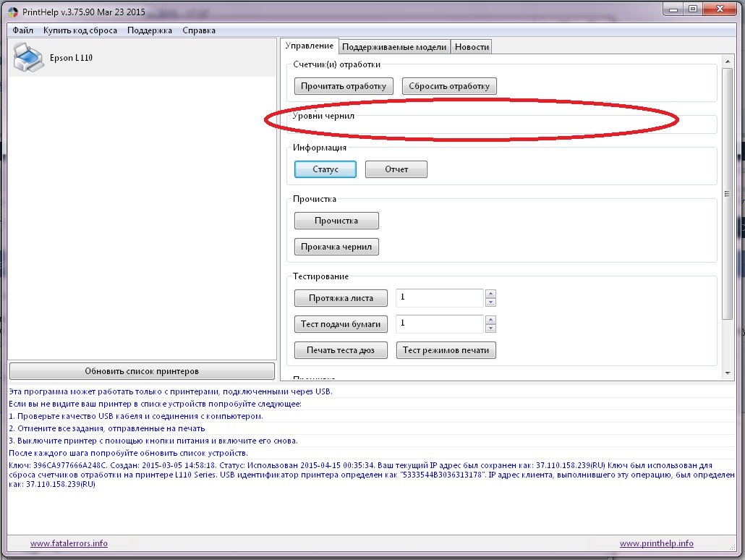Click the line 'После каждого шага попробуйте обновить'
The width and height of the screenshot is (745, 560).
click(128, 454)
